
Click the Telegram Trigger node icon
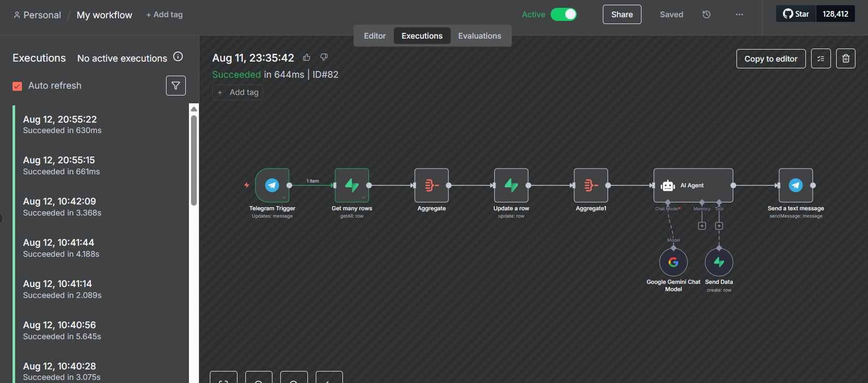[272, 185]
